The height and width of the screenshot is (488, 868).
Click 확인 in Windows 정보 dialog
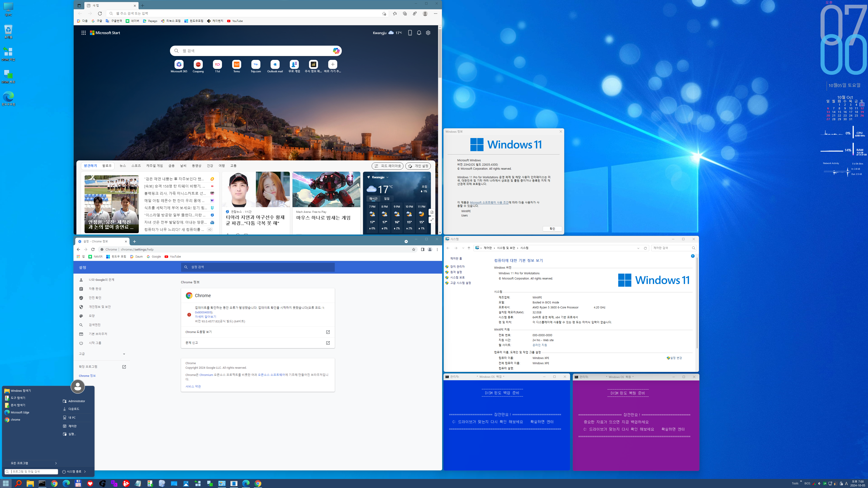click(552, 229)
